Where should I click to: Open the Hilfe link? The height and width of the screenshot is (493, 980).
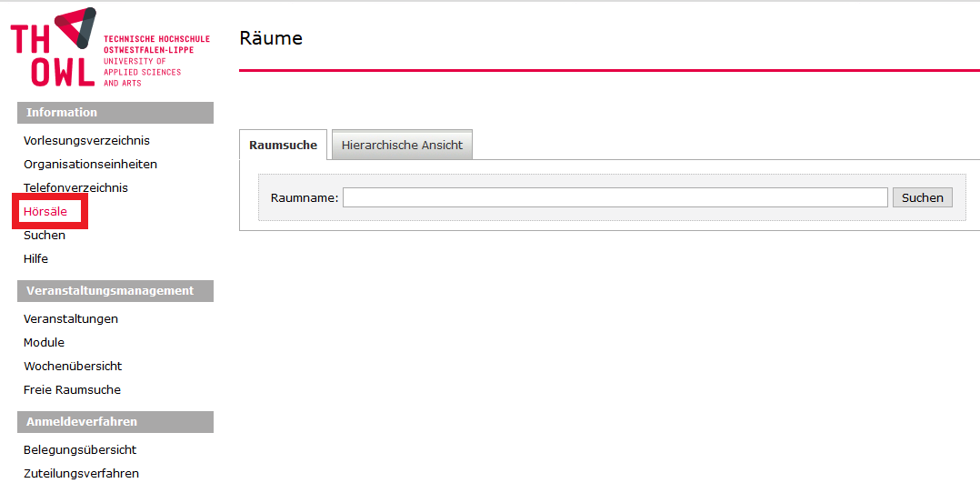click(35, 259)
